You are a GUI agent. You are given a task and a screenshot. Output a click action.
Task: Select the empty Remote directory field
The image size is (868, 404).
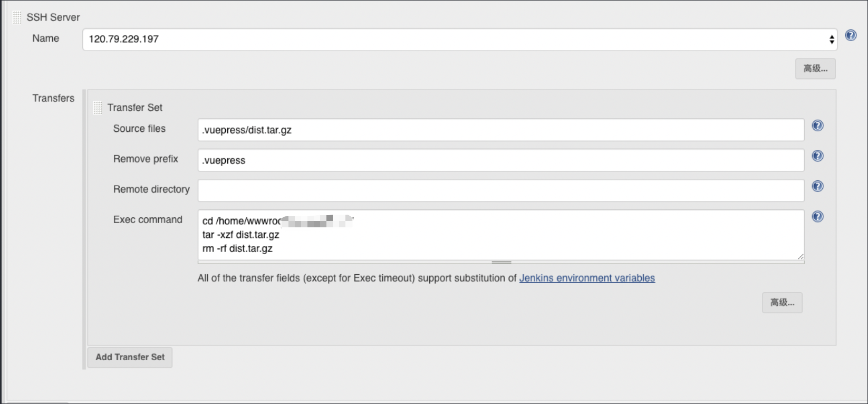(500, 190)
